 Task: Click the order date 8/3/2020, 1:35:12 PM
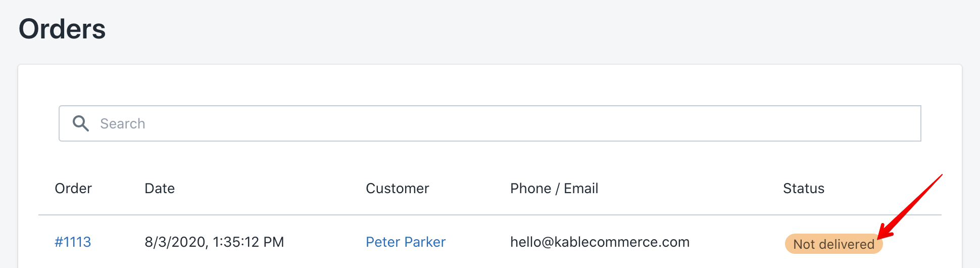pos(214,242)
